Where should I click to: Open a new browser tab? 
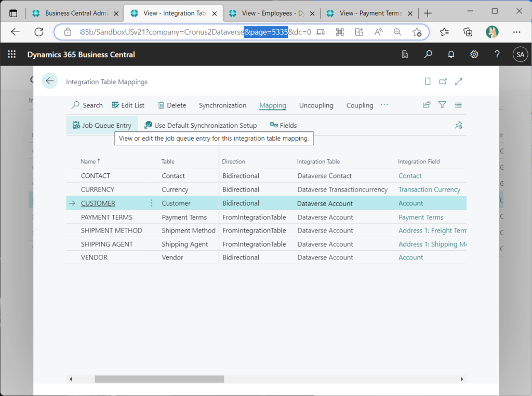click(428, 13)
